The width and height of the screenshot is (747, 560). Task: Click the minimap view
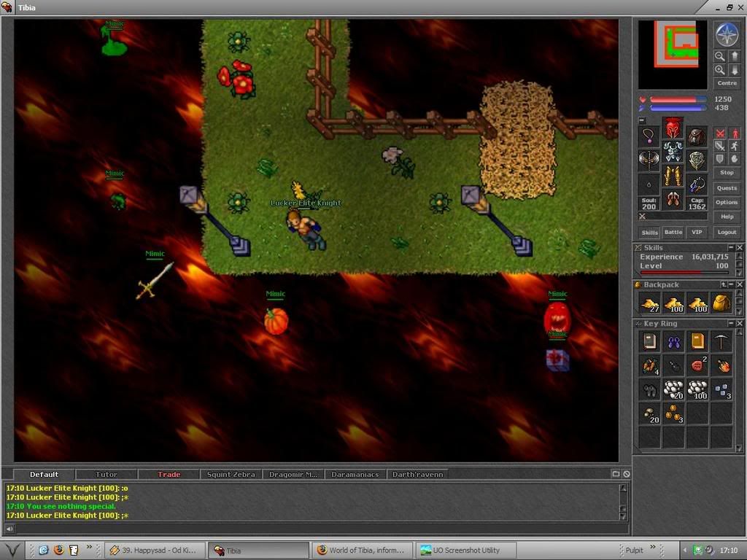[x=673, y=55]
